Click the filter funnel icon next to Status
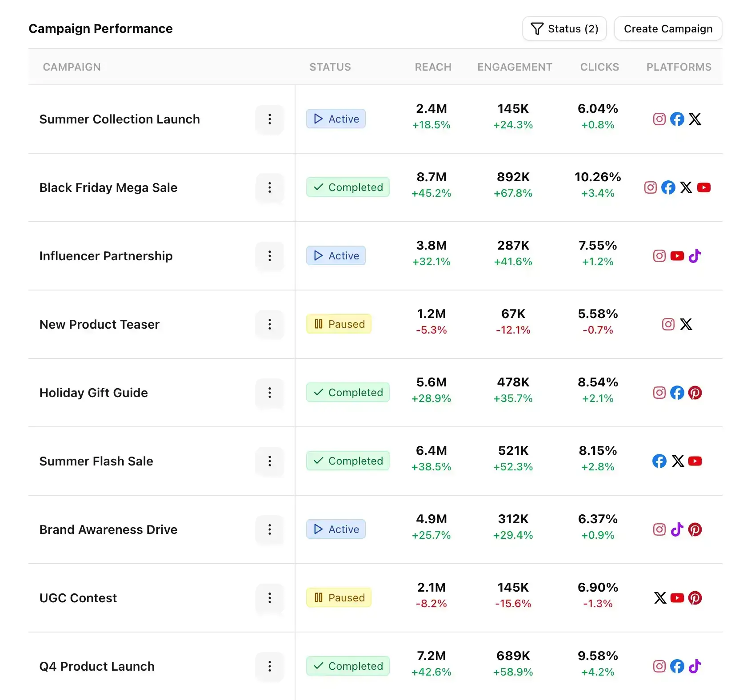Screen dimensions: 751x700 (537, 28)
